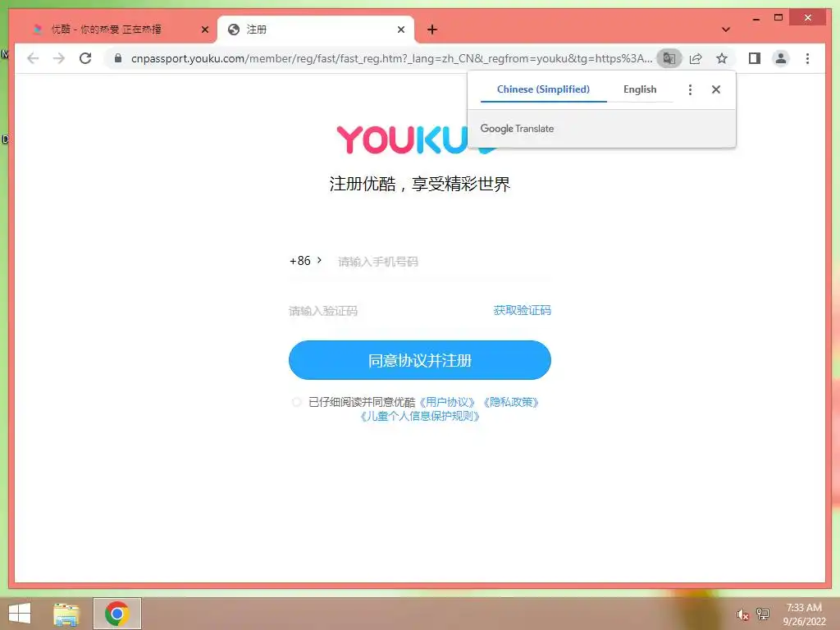The image size is (840, 630).
Task: Maximize the Chrome window
Action: click(778, 18)
